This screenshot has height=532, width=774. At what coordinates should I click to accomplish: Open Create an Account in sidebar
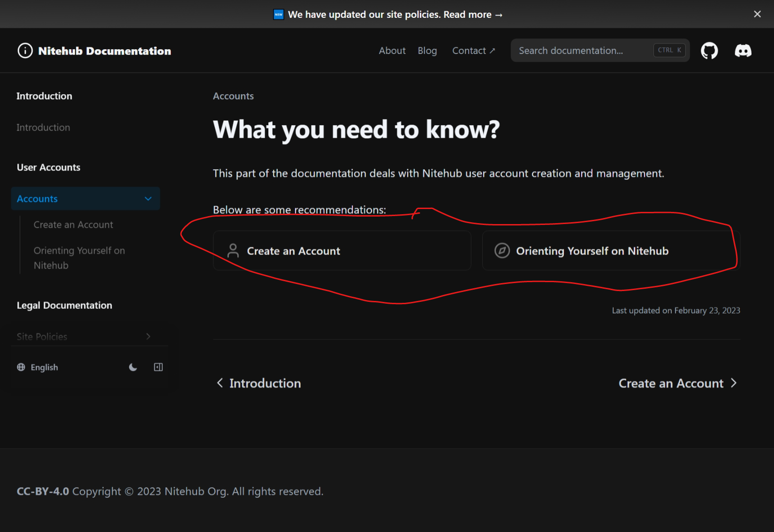tap(73, 225)
